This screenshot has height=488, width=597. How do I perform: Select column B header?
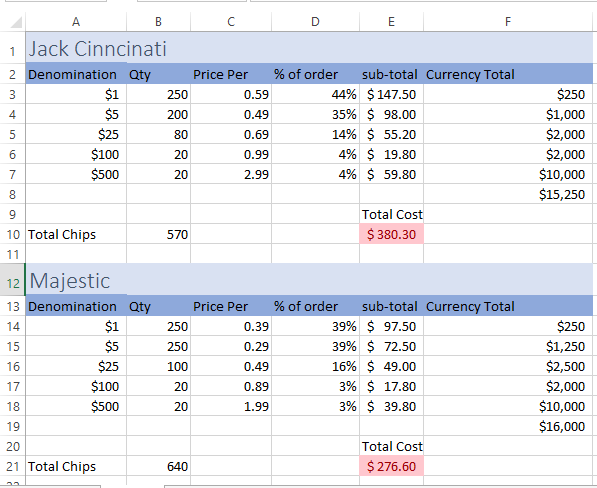click(158, 22)
